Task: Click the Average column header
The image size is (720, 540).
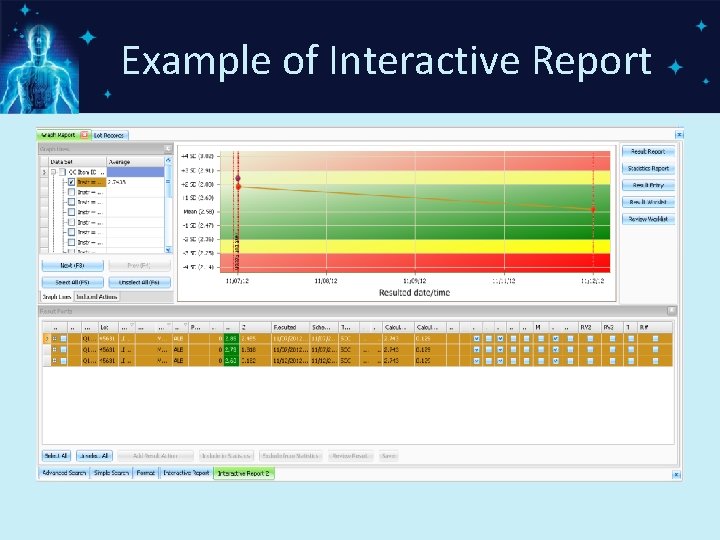Action: coord(135,162)
